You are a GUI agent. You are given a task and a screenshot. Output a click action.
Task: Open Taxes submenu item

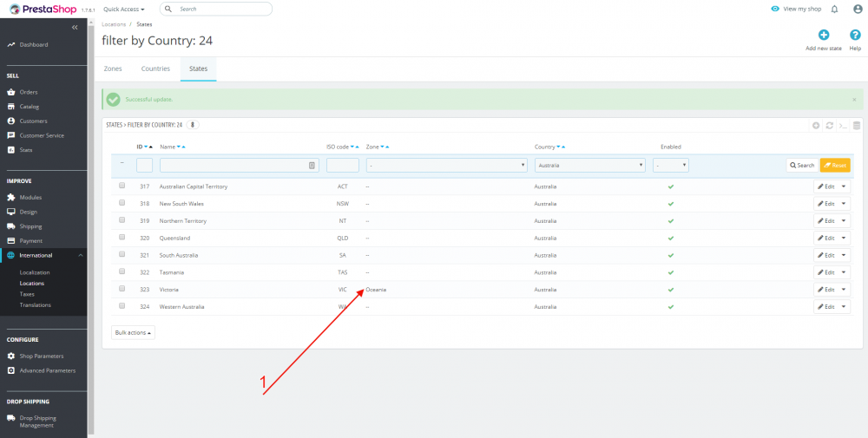click(x=27, y=294)
